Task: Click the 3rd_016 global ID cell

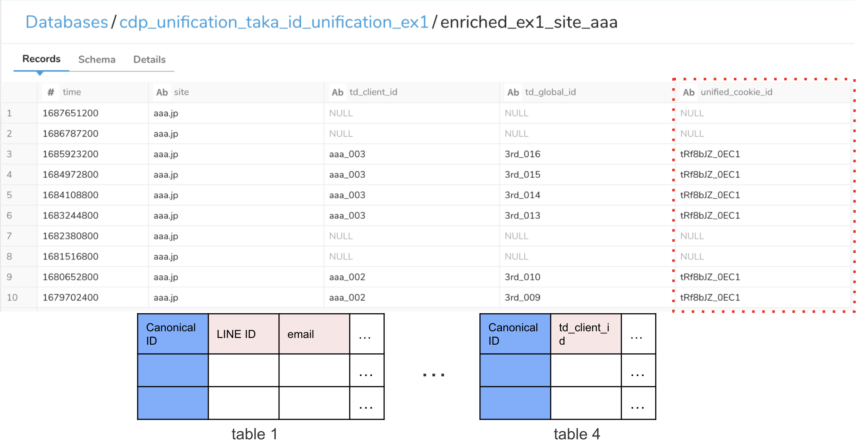Action: coord(522,154)
